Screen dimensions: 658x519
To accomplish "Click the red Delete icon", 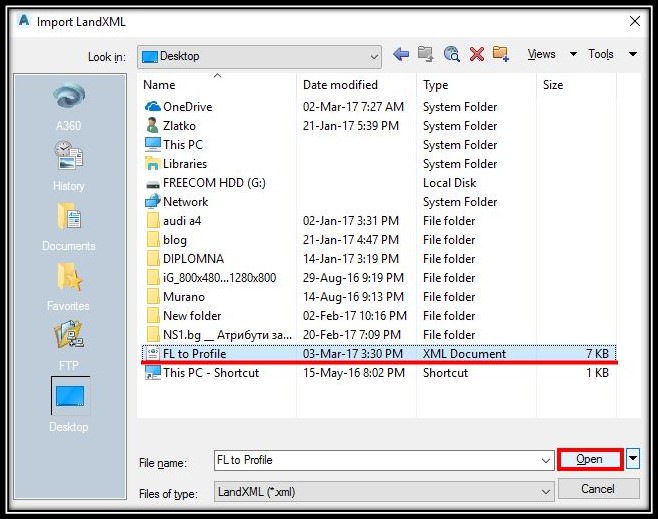I will [477, 54].
